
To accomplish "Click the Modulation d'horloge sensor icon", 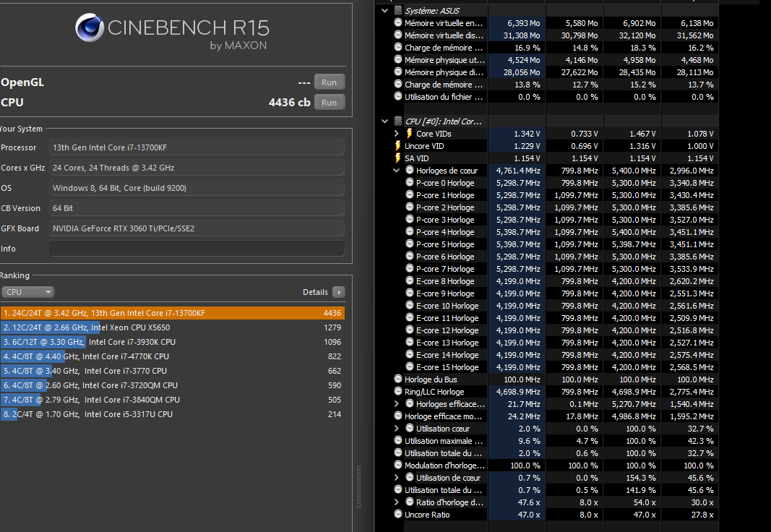I will (x=398, y=465).
